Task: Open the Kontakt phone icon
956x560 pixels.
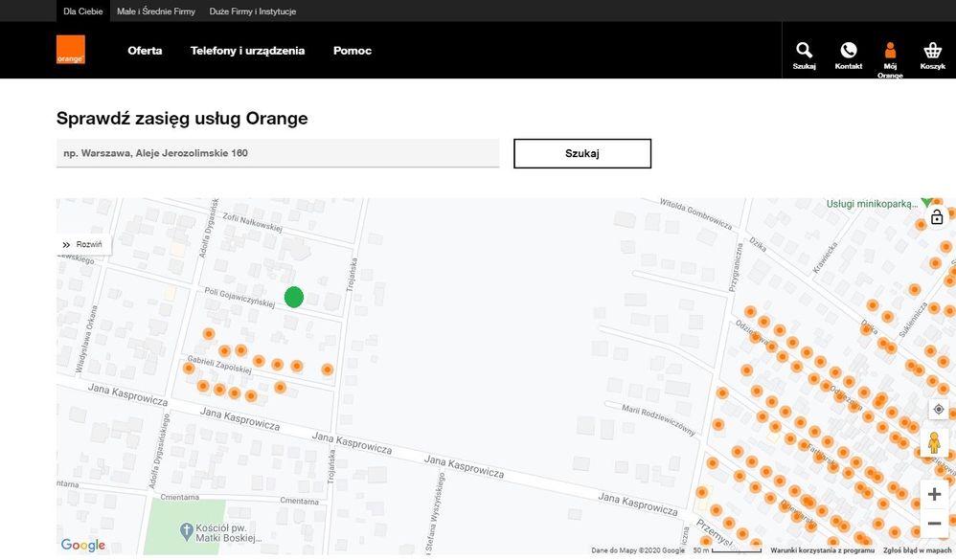Action: (848, 54)
